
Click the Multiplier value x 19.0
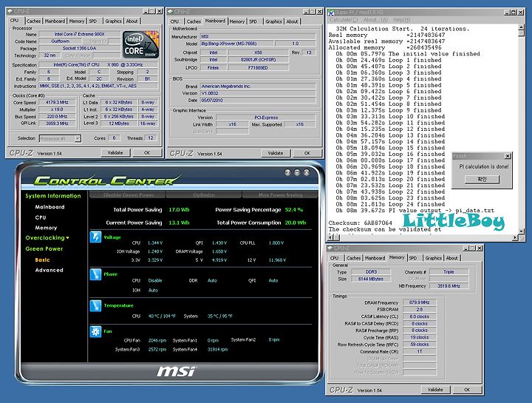click(x=57, y=109)
